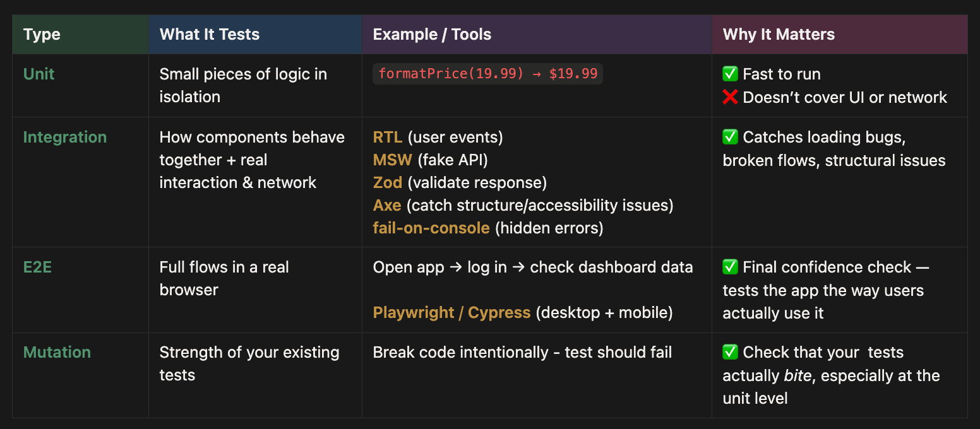Viewport: 980px width, 429px height.
Task: Click the checkmark beside Catches loading bugs
Action: pos(730,138)
